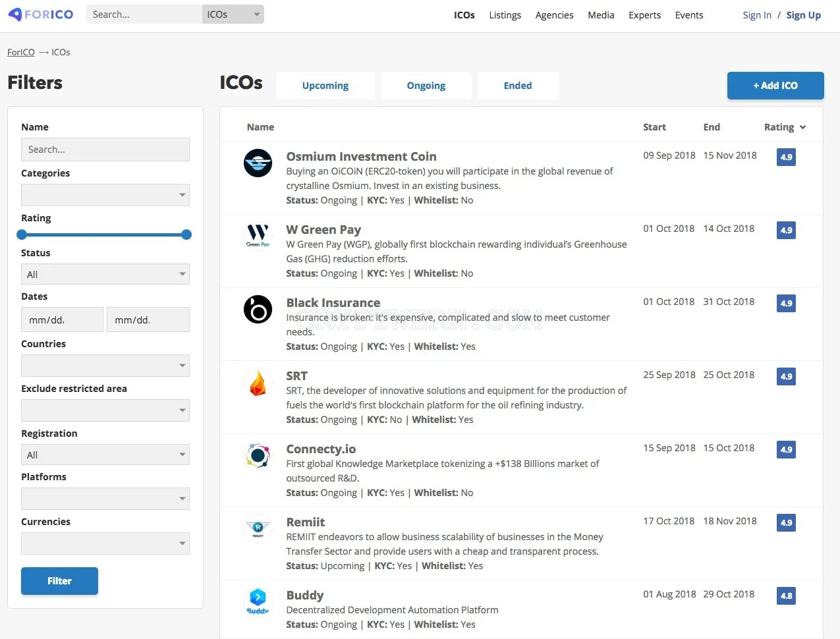This screenshot has width=840, height=639.
Task: Click the ForICO logo in header
Action: click(x=41, y=14)
